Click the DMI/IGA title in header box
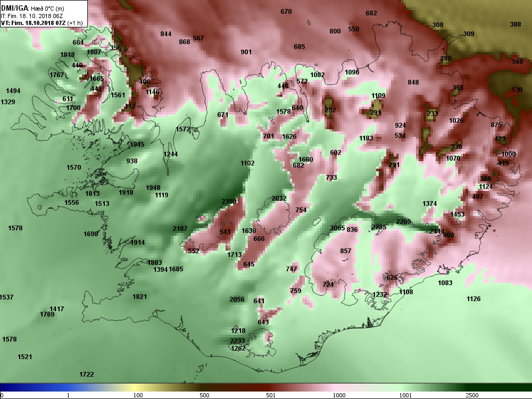The width and height of the screenshot is (532, 399). pos(14,9)
